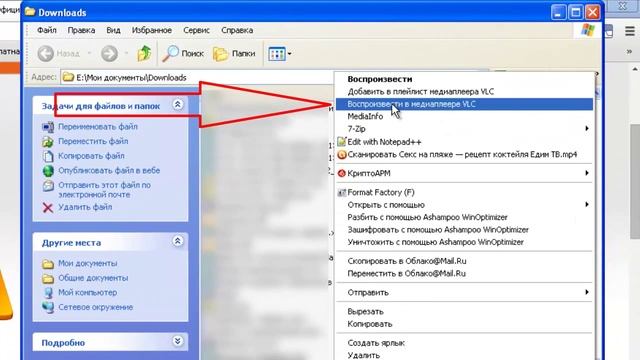640x360 pixels.
Task: Click the publish to web globe icon
Action: 48,171
